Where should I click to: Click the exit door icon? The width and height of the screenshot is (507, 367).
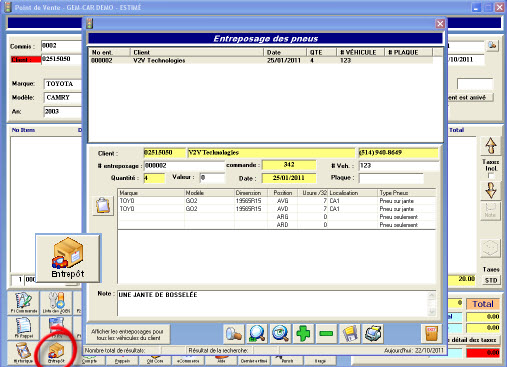[x=431, y=333]
